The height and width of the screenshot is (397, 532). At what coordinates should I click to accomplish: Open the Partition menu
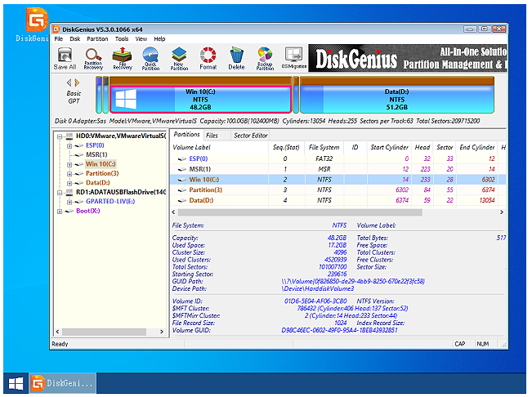(x=97, y=38)
